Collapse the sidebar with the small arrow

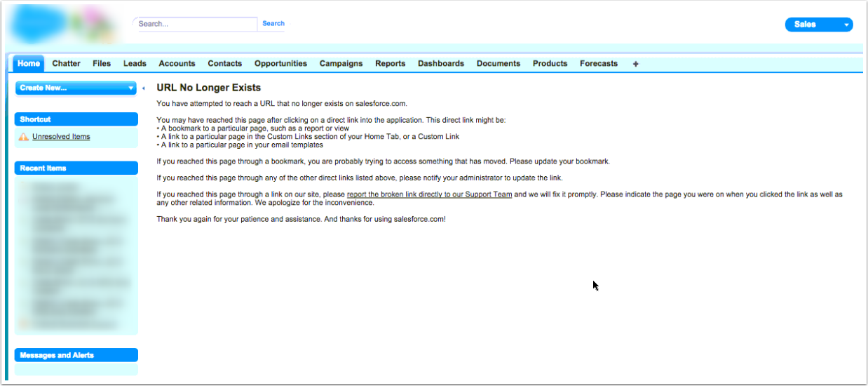[143, 88]
